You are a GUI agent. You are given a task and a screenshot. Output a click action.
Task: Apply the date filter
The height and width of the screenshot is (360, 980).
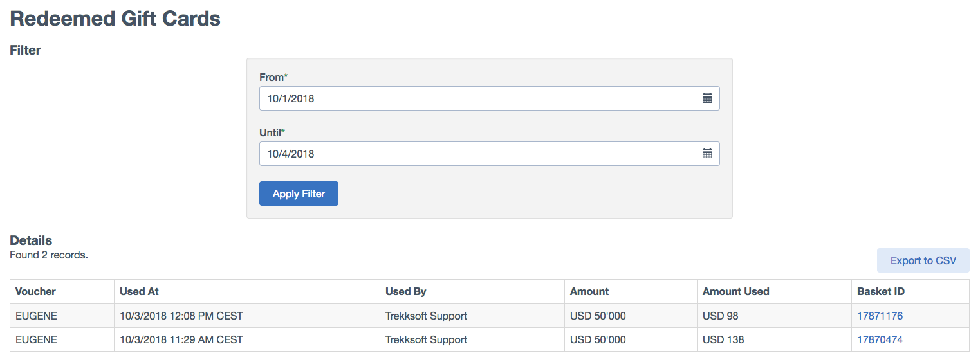pyautogui.click(x=299, y=194)
